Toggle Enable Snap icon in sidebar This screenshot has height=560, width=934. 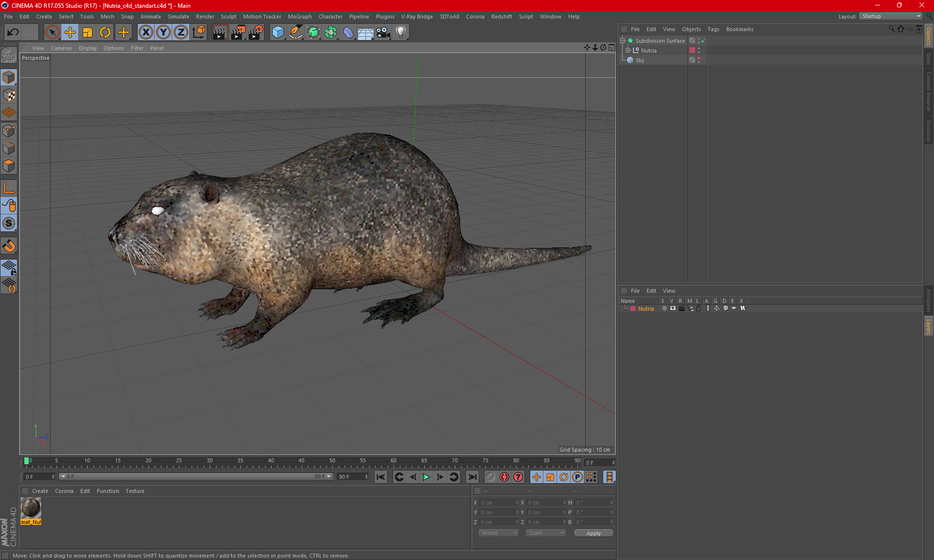(x=9, y=246)
